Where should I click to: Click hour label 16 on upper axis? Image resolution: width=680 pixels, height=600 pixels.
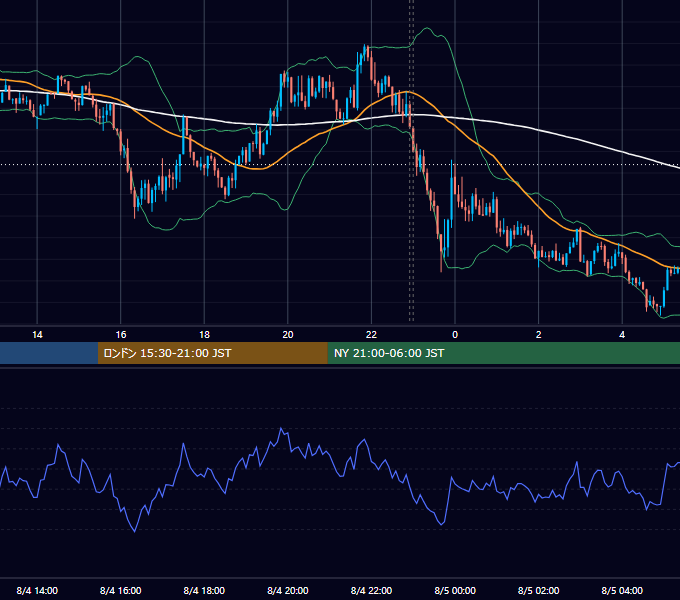(121, 335)
